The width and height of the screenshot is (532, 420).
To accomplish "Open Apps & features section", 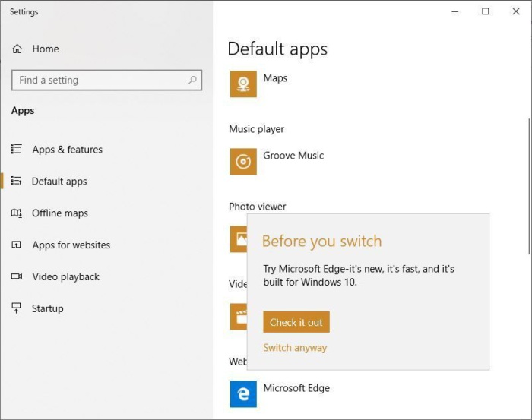I will [x=67, y=150].
